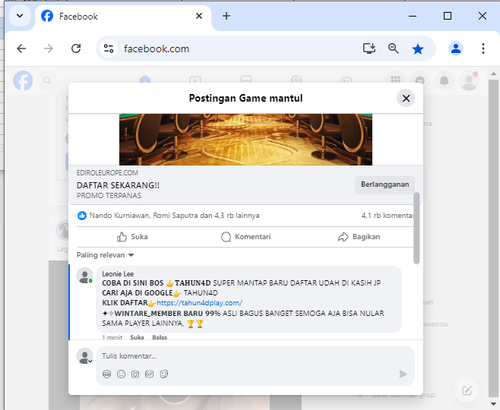The height and width of the screenshot is (410, 500).
Task: Open Facebook search magnifier
Action: click(x=47, y=81)
